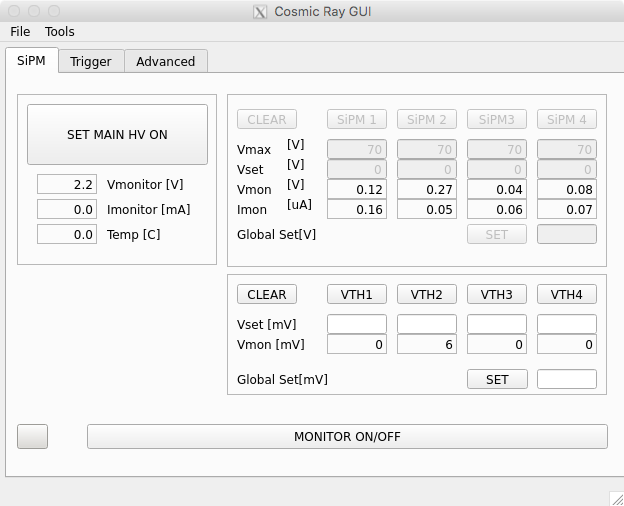Click the X11 icon in the title bar
Screen dimensions: 624x506
click(x=260, y=12)
